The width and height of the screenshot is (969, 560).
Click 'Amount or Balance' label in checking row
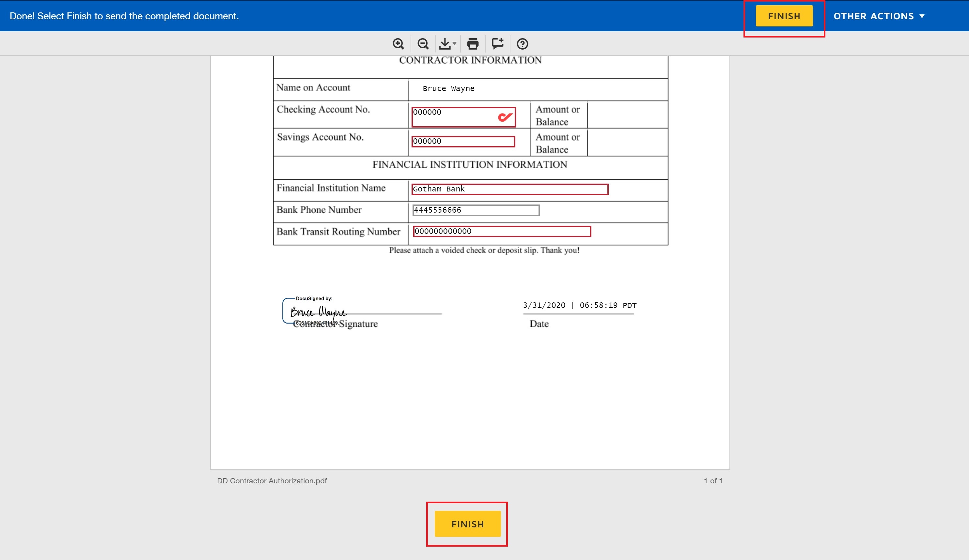(557, 115)
